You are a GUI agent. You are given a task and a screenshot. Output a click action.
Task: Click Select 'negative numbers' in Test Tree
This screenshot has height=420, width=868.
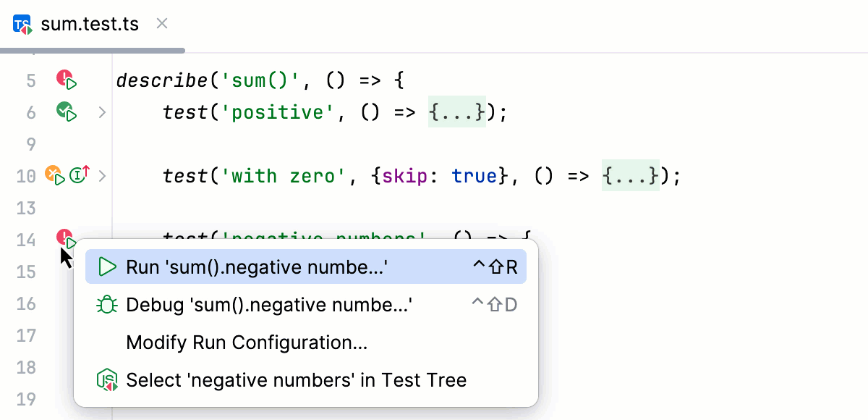(297, 379)
